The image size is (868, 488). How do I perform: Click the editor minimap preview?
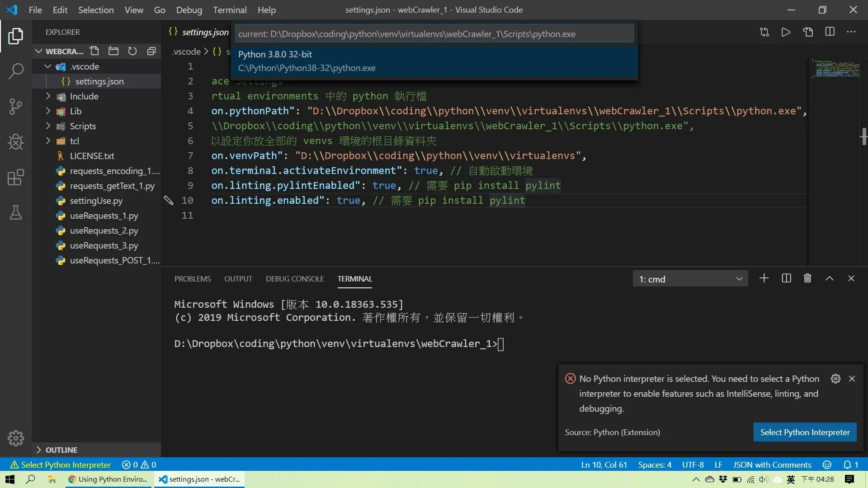click(x=836, y=69)
